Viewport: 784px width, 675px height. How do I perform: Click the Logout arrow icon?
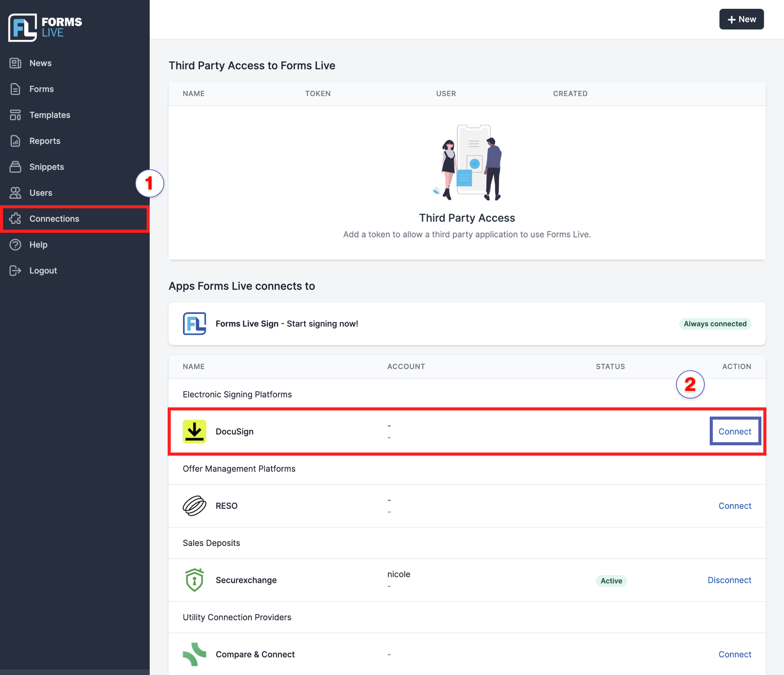pos(15,271)
